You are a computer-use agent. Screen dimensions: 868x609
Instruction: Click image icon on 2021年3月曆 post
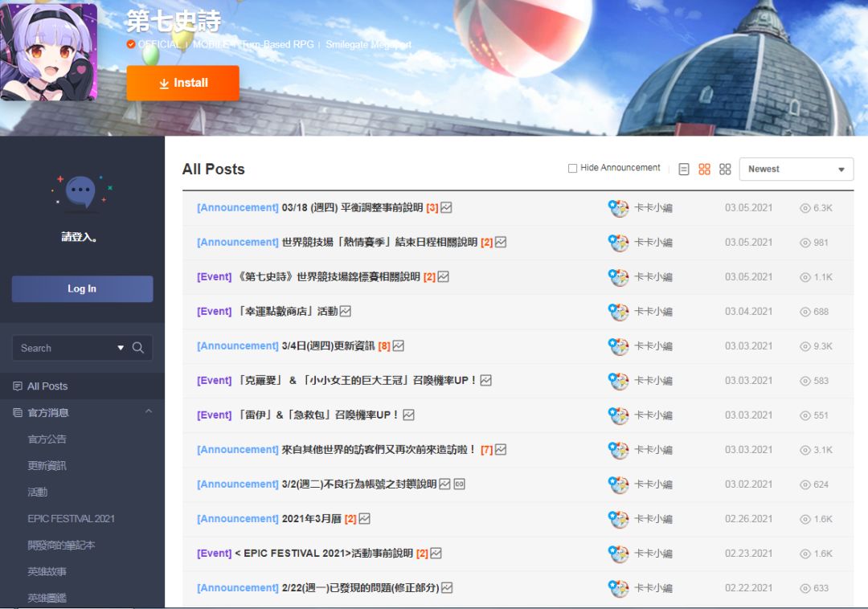[x=364, y=519]
